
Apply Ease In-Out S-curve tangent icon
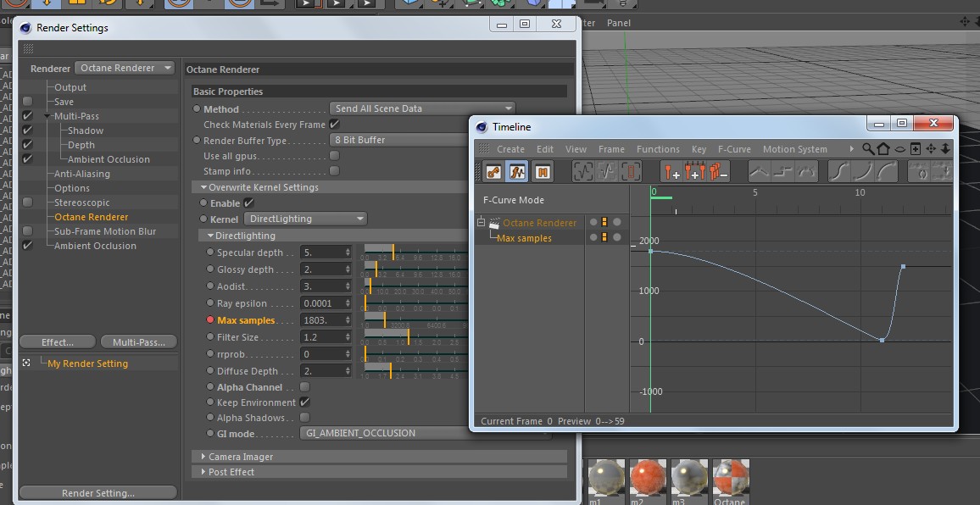click(x=839, y=171)
